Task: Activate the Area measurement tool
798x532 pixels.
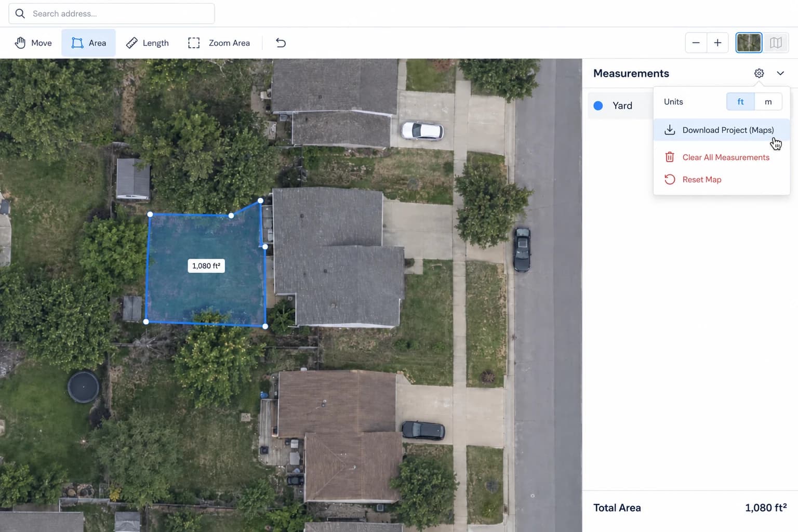Action: pyautogui.click(x=89, y=43)
